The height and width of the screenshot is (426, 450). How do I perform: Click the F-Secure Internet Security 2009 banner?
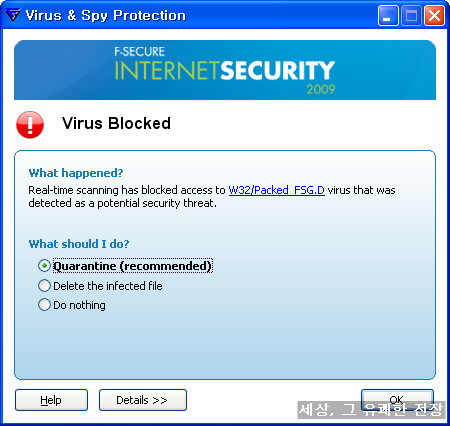click(225, 70)
